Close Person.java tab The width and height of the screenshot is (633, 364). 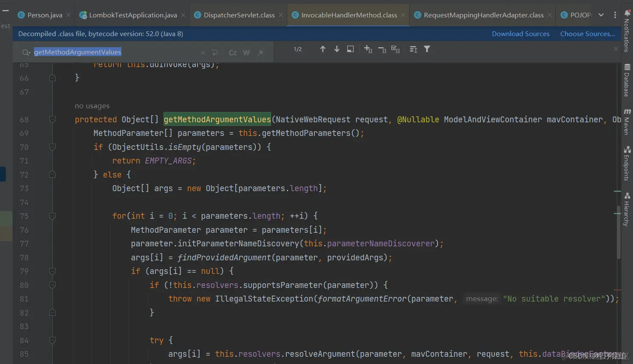click(68, 15)
